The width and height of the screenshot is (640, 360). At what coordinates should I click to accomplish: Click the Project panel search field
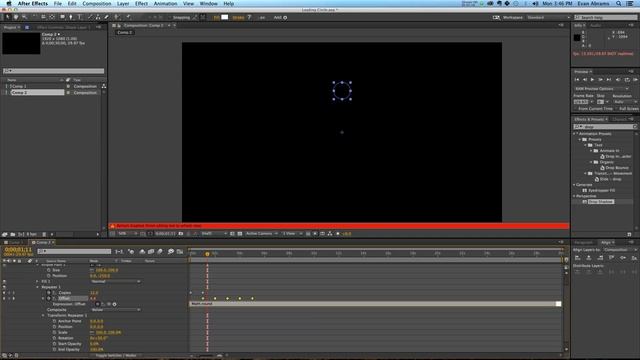pyautogui.click(x=53, y=71)
